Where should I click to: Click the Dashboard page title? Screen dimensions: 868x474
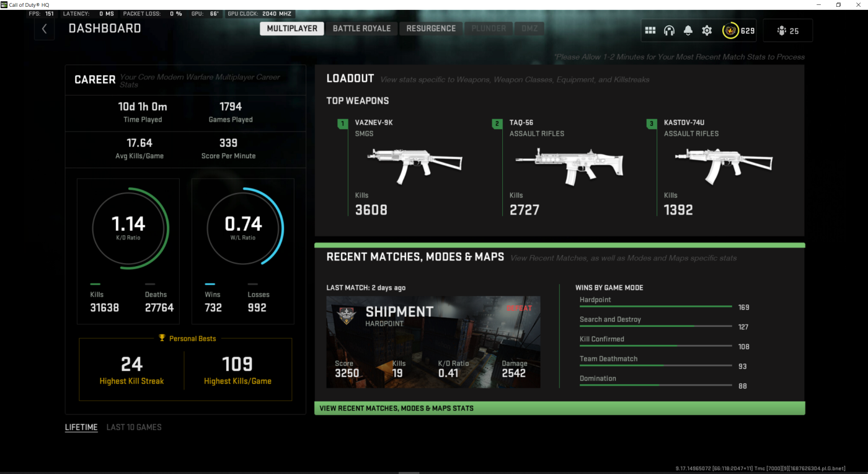point(105,29)
